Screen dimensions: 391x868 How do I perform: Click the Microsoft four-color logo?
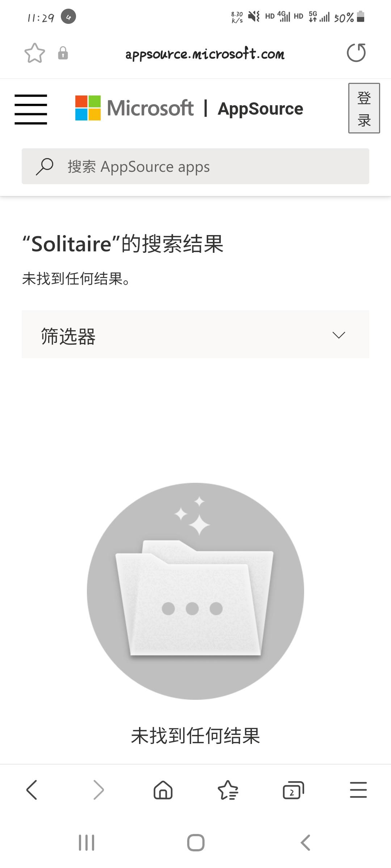click(x=88, y=108)
